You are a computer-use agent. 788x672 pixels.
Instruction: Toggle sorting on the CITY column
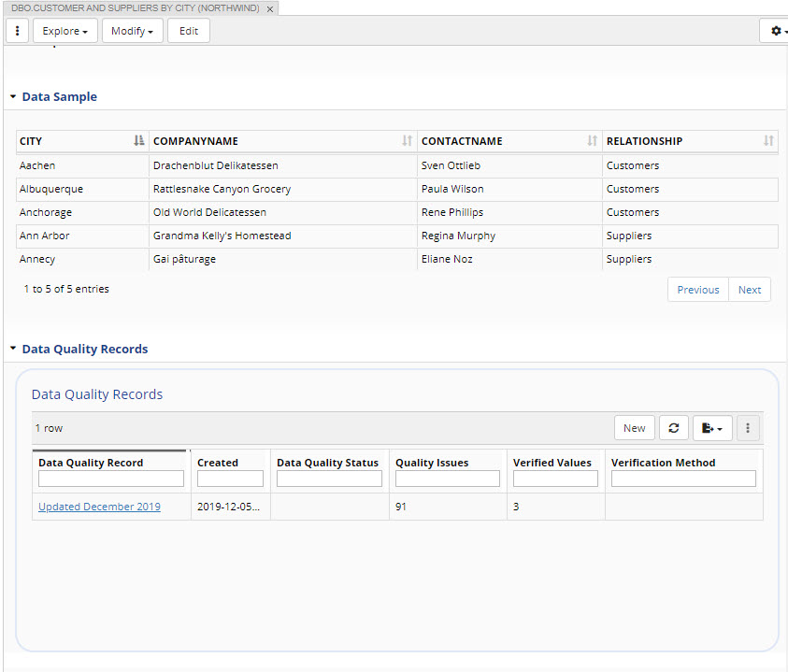pyautogui.click(x=138, y=140)
